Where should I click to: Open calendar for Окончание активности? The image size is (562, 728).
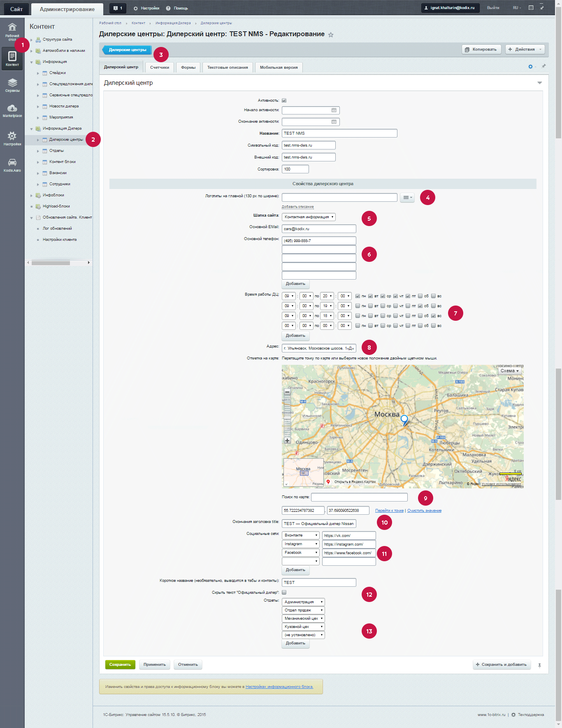coord(334,122)
